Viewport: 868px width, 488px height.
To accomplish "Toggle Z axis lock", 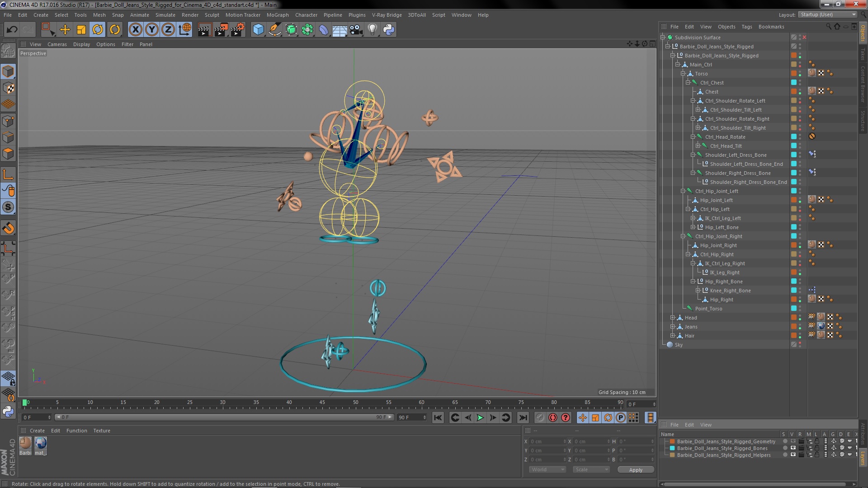I will coord(168,30).
